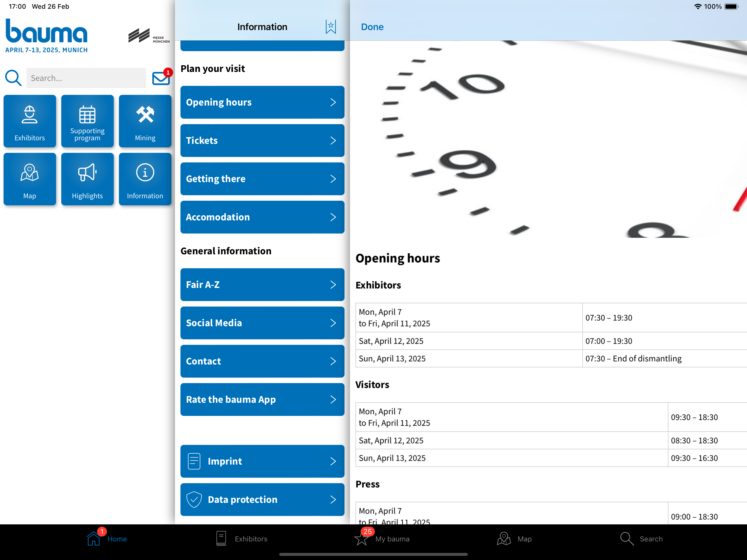Open the Mining tile with crossed hammers
The width and height of the screenshot is (747, 560).
point(145,121)
